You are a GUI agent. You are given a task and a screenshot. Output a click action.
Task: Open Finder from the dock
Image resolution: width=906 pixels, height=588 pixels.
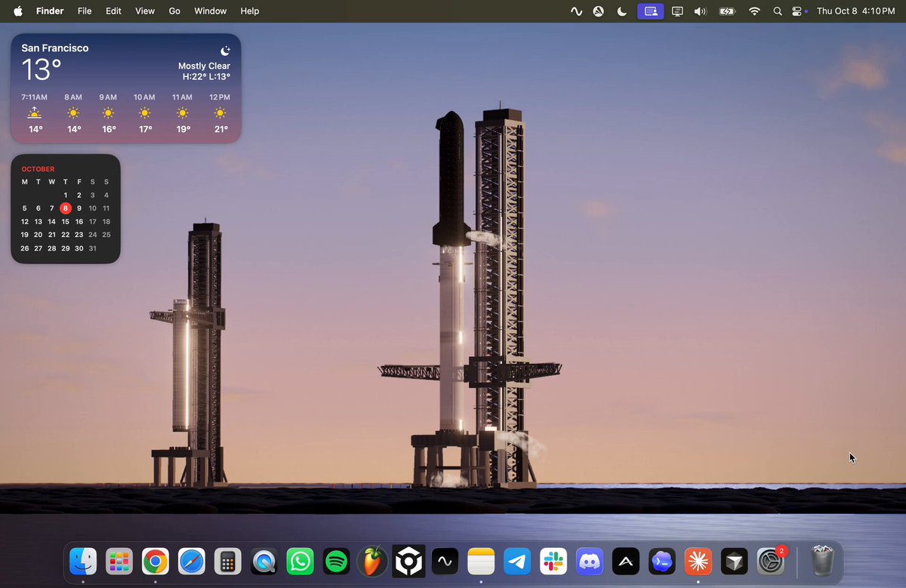[x=83, y=562]
